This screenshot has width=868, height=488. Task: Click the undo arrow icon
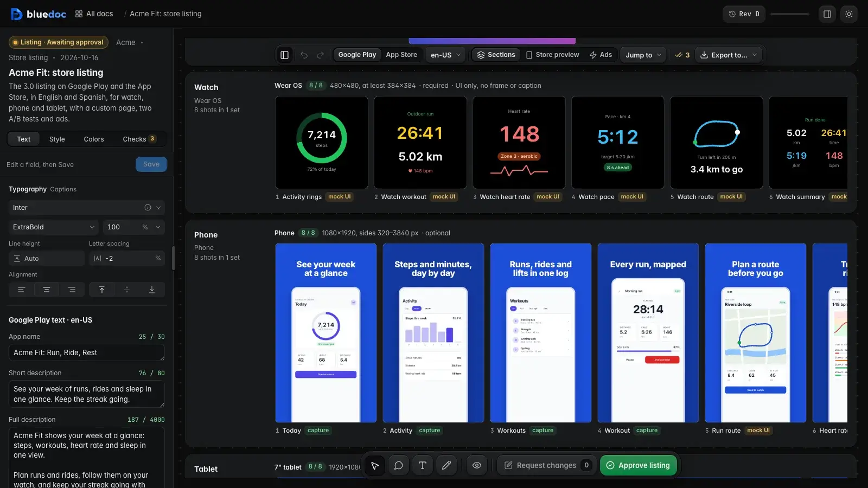[x=304, y=55]
